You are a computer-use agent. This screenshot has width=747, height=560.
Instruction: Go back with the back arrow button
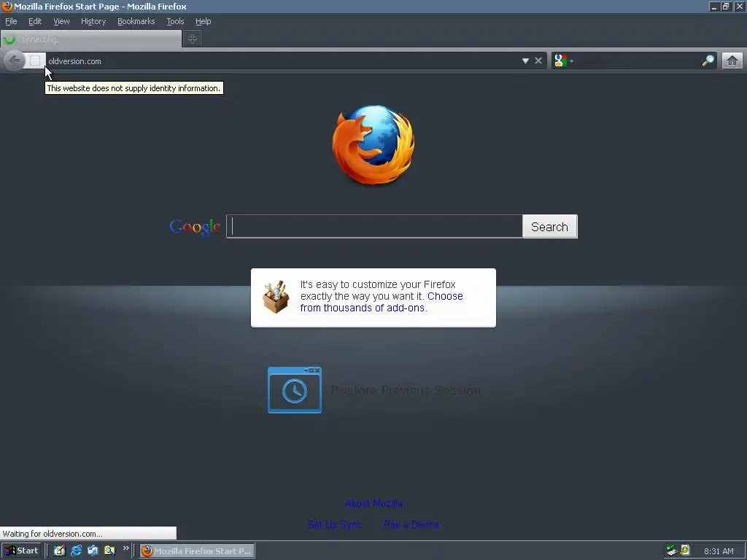click(15, 61)
